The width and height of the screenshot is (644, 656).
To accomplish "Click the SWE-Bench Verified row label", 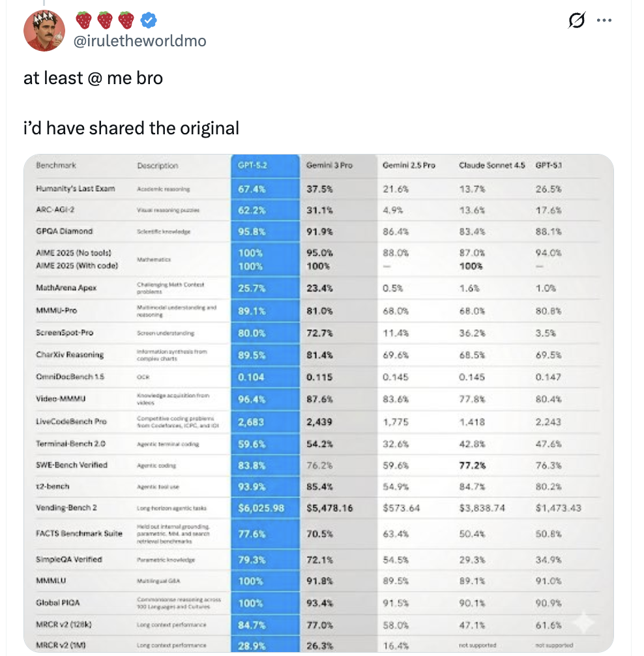I will tap(72, 465).
